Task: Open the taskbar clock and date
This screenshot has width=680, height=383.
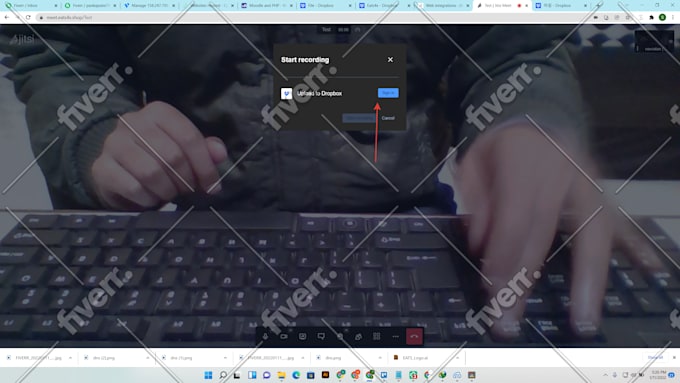Action: coord(658,375)
